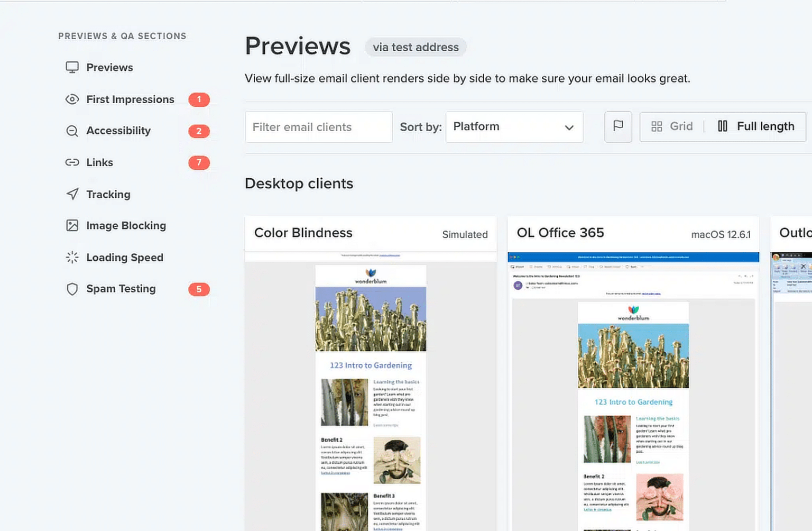The height and width of the screenshot is (531, 812).
Task: Select the Loading Speed spinner icon
Action: pos(72,258)
